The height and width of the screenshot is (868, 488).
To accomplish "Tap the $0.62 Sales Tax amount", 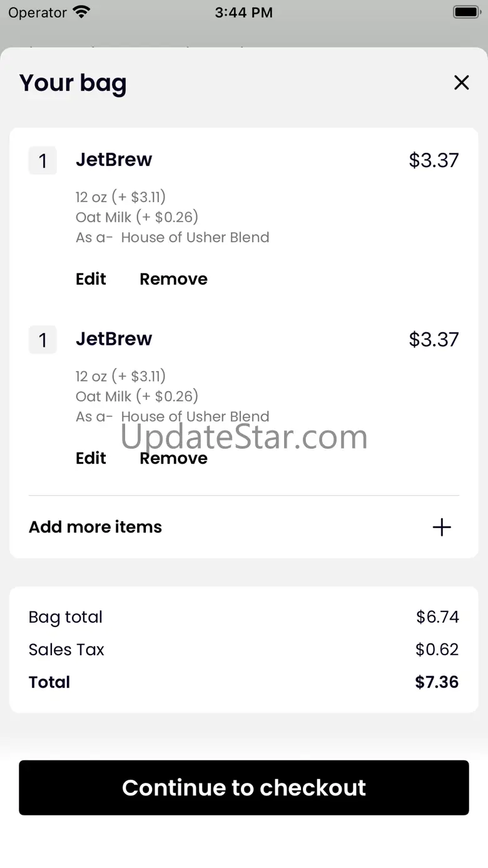I will click(437, 650).
